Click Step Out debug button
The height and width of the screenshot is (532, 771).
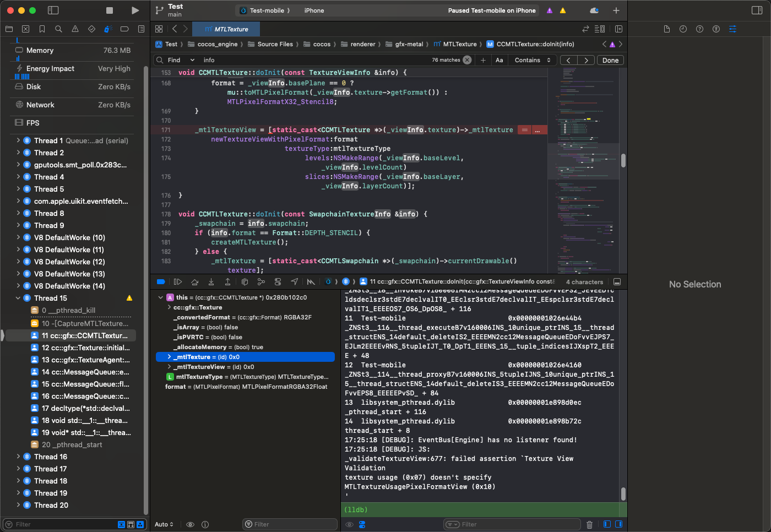(x=227, y=281)
